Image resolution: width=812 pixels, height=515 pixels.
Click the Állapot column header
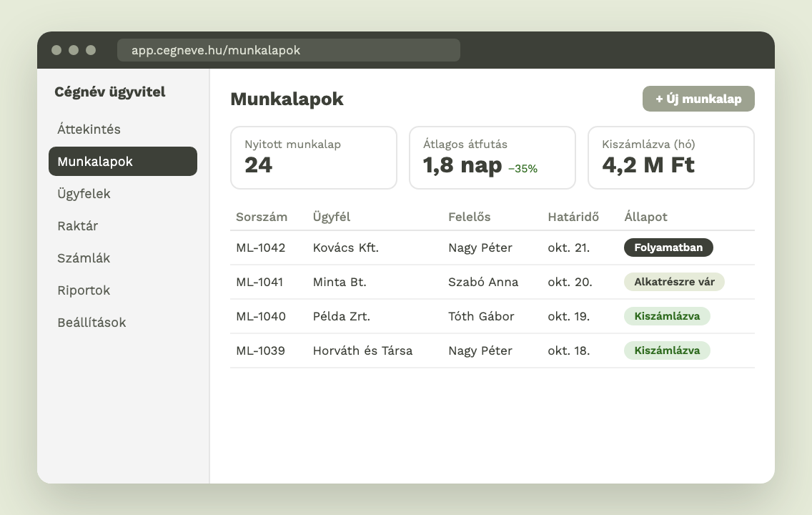tap(645, 217)
